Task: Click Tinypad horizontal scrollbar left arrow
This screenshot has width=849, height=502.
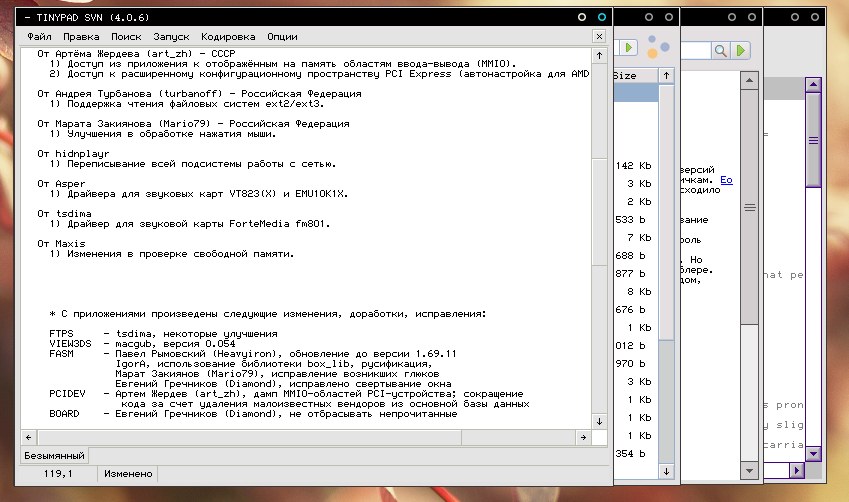Action: click(30, 437)
